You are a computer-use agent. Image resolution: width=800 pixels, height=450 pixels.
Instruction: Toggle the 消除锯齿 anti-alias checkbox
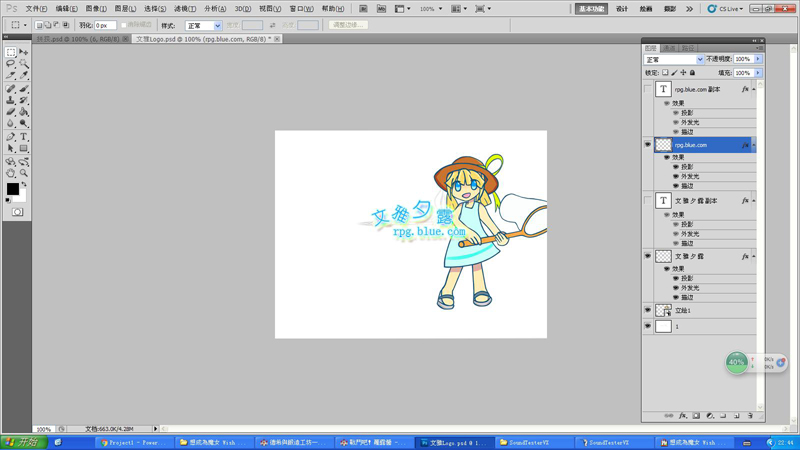pos(123,25)
